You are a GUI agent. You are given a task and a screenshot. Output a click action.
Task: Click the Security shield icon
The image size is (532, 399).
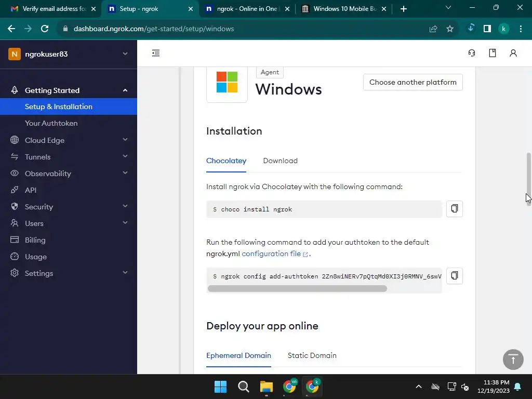(x=14, y=206)
